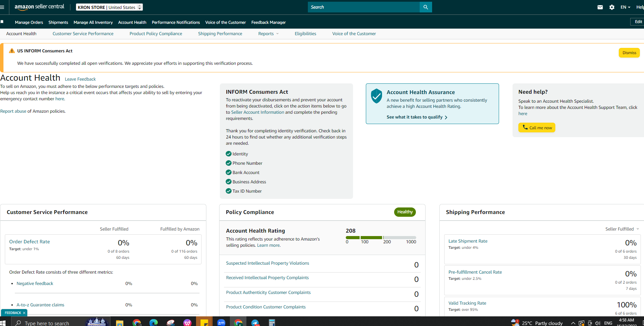Open Manage All Inventory

tap(93, 22)
